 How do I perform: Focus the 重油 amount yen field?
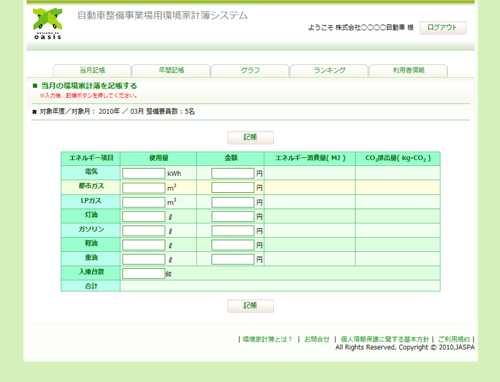(233, 259)
